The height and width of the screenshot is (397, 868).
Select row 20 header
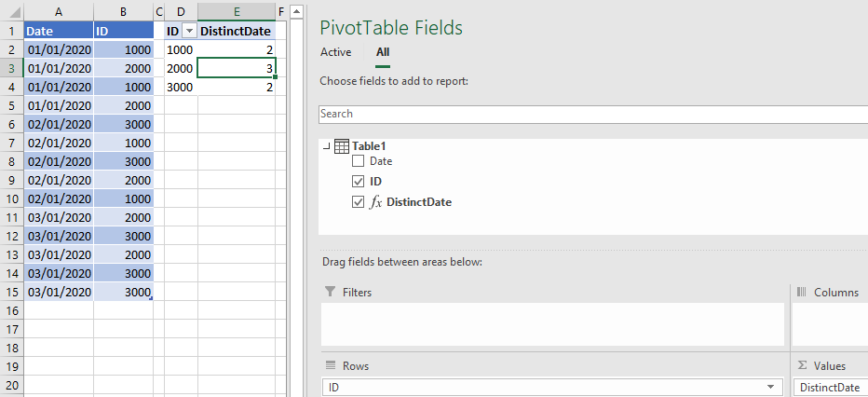tap(11, 386)
